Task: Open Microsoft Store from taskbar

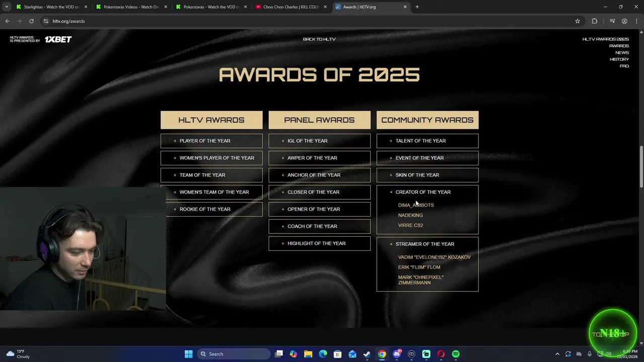Action: (338, 354)
